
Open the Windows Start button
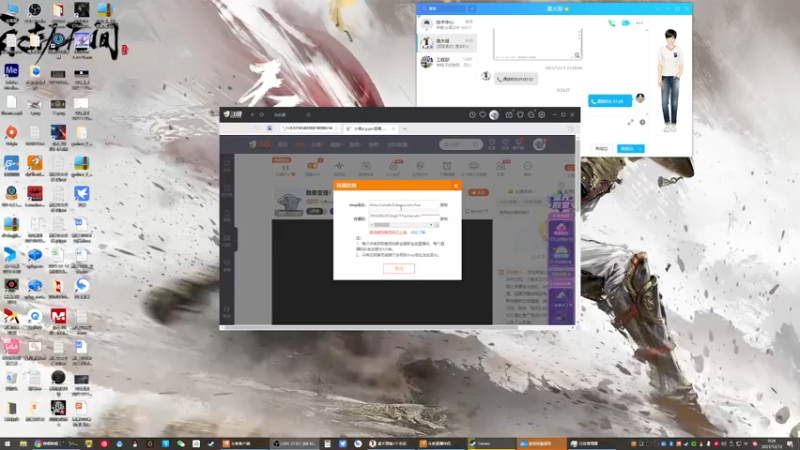coord(7,444)
